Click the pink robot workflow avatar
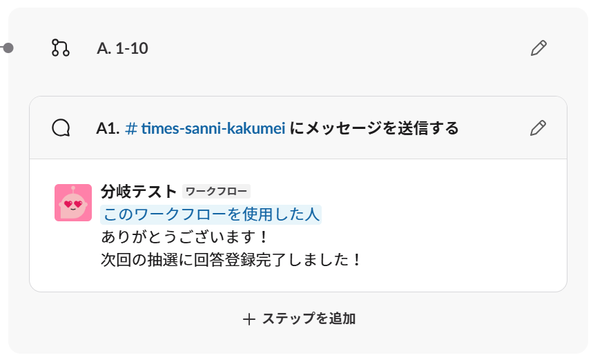 pos(73,203)
